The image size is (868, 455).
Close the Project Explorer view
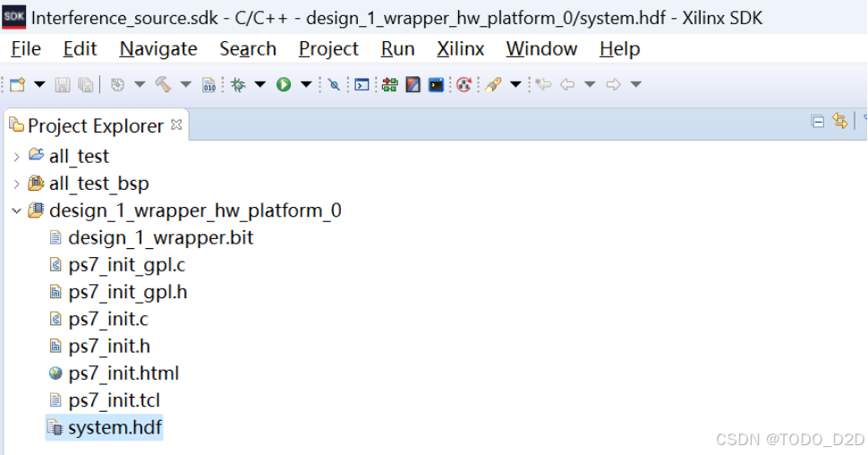point(176,124)
